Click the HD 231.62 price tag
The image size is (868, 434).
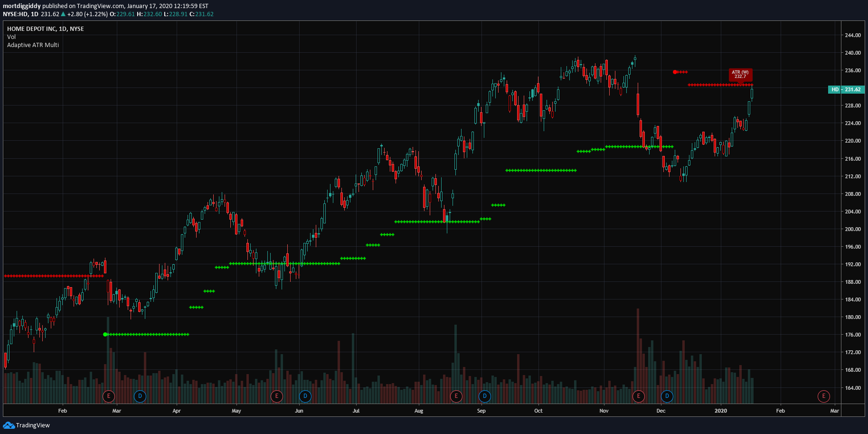click(x=847, y=89)
